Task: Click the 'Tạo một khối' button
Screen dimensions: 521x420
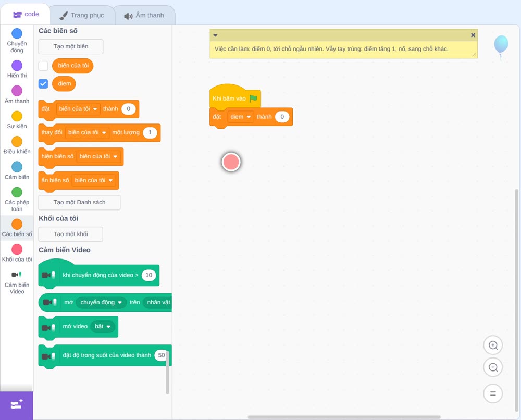Action: [71, 234]
